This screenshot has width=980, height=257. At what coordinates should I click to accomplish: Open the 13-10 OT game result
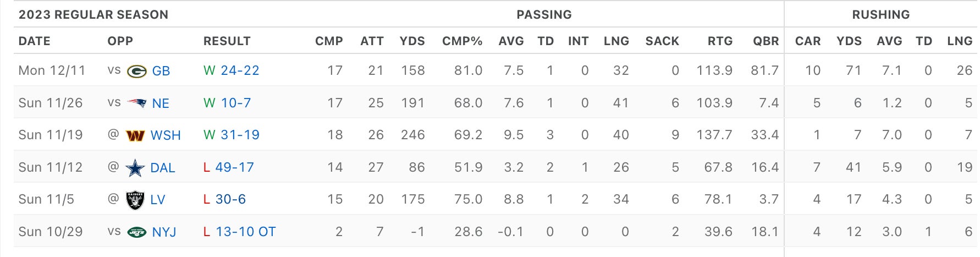point(246,232)
